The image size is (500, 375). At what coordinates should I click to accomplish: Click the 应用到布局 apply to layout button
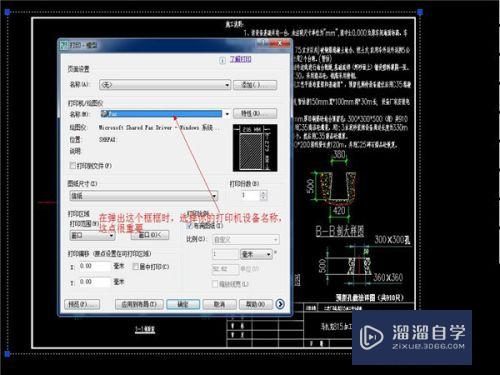pos(139,304)
